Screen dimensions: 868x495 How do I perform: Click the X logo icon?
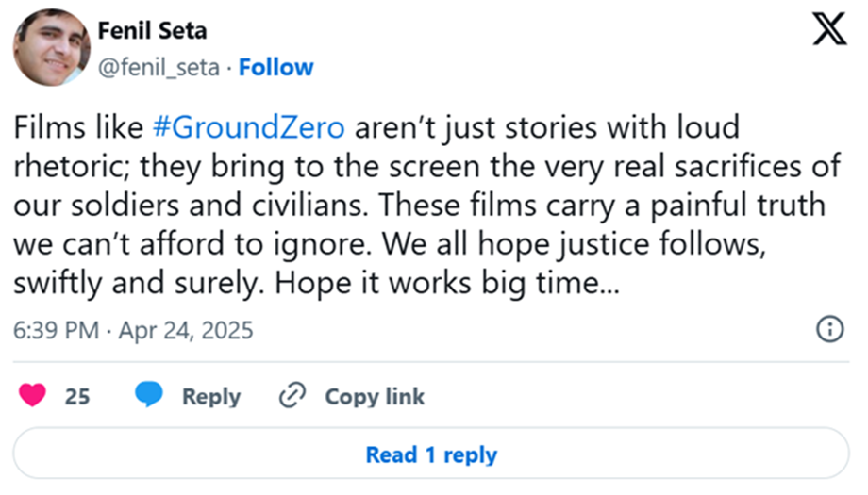point(829,33)
